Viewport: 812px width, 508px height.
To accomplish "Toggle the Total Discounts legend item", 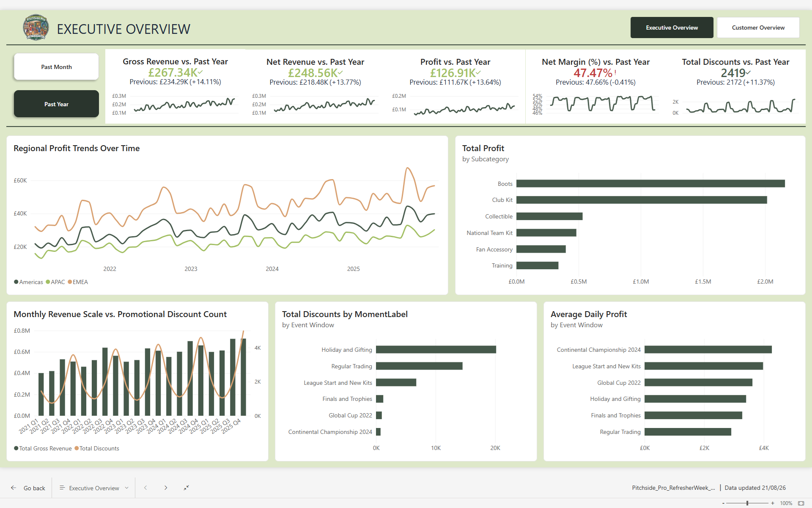I will (x=97, y=448).
